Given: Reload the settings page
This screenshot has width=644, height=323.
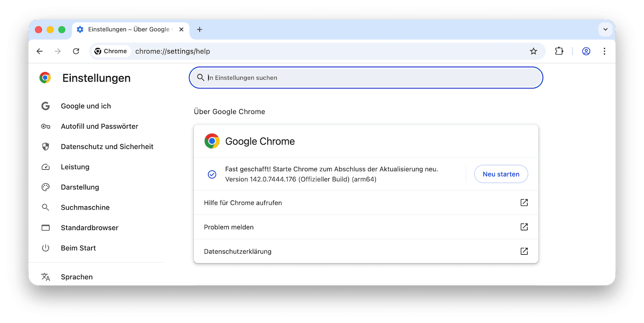Looking at the screenshot, I should point(76,51).
